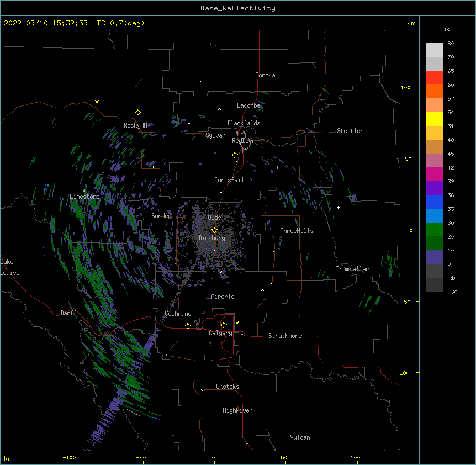
Task: Click the Blackfalds label
Action: tap(244, 123)
